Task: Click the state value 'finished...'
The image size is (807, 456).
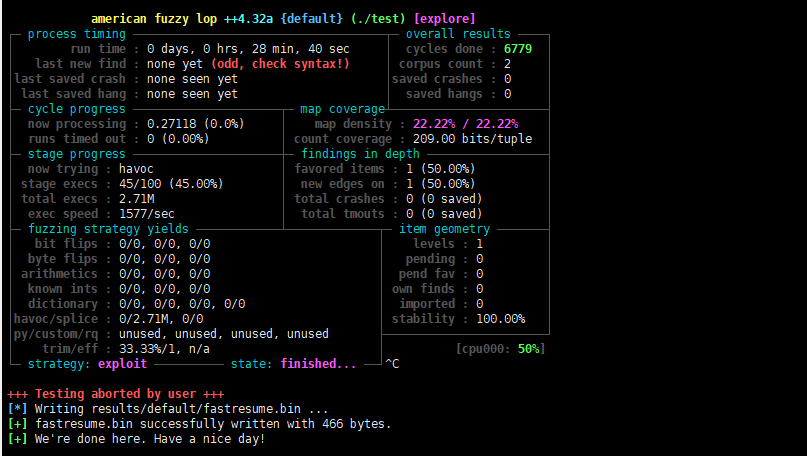Action: [319, 364]
